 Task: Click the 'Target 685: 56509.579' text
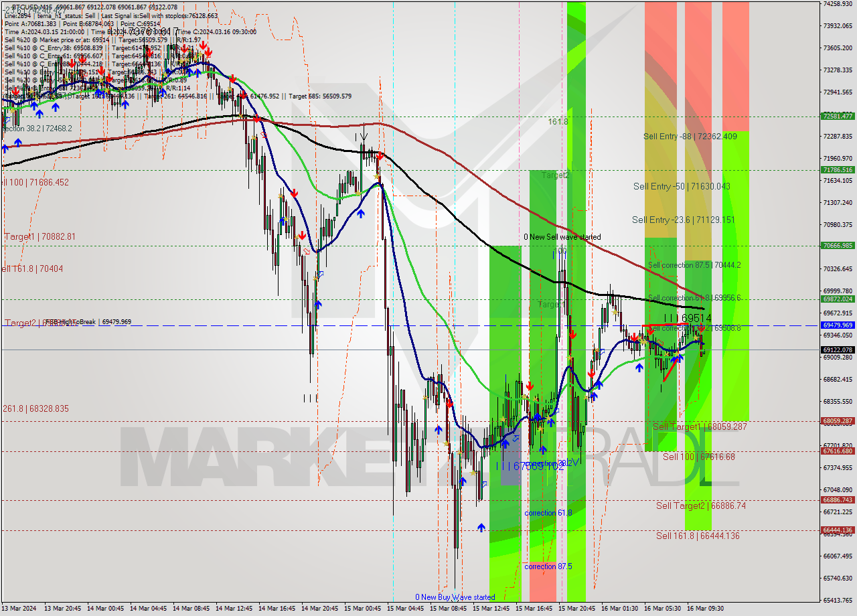click(320, 96)
